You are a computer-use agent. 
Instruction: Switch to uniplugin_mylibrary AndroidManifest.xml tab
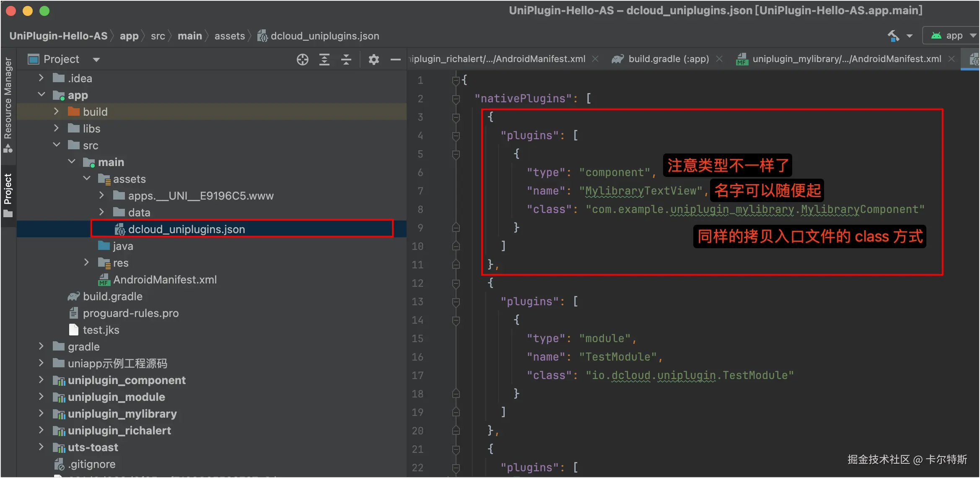tap(846, 59)
